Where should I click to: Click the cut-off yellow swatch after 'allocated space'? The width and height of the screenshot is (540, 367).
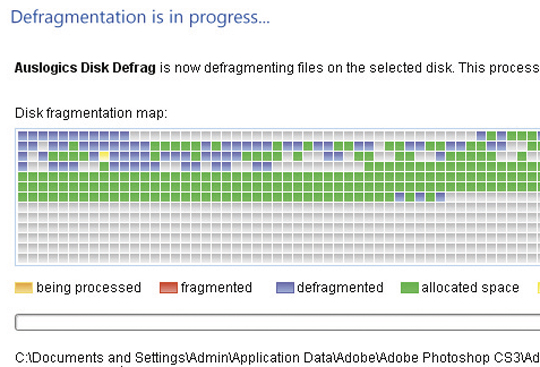click(x=538, y=287)
